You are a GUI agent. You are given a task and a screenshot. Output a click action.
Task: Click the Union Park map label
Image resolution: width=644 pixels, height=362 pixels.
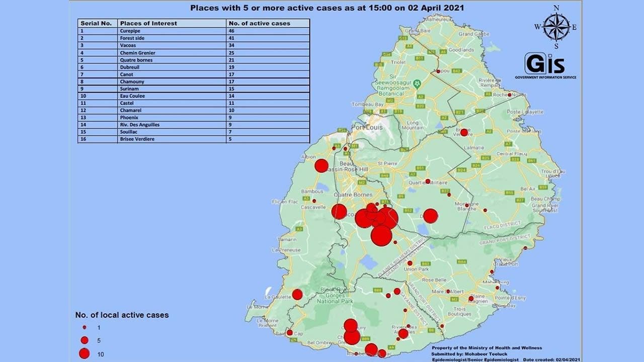tap(417, 269)
